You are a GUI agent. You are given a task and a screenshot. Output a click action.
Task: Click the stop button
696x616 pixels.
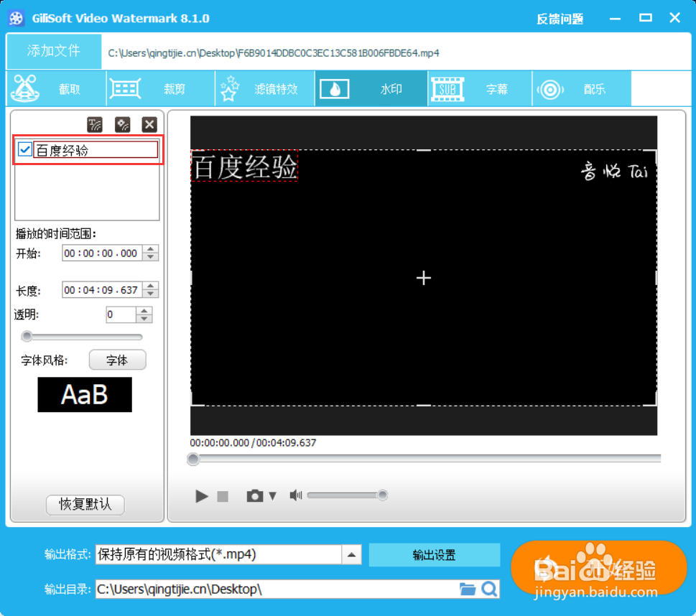coord(223,496)
